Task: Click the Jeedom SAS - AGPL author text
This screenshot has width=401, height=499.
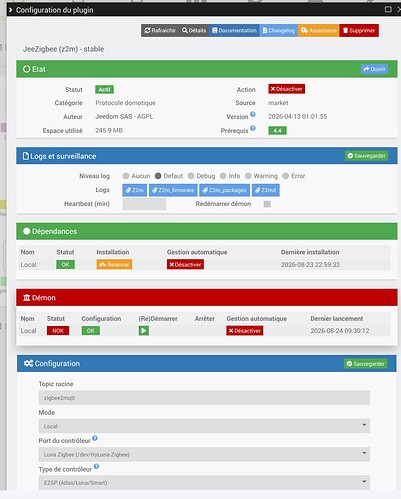Action: 124,117
